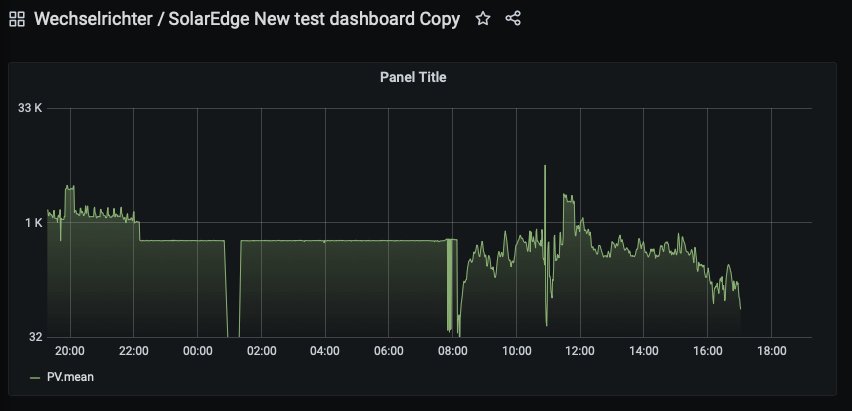Click the green PV.mean legend color line

tap(35, 377)
